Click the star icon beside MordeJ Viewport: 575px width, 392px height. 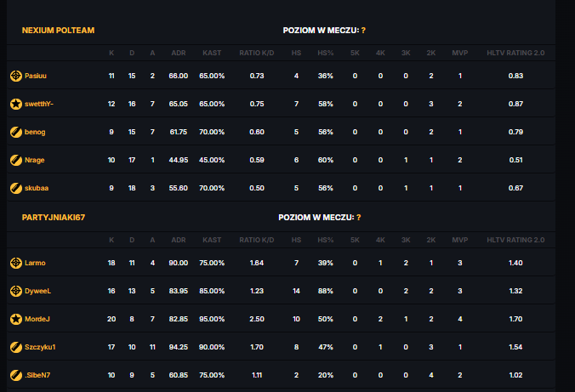pyautogui.click(x=16, y=319)
